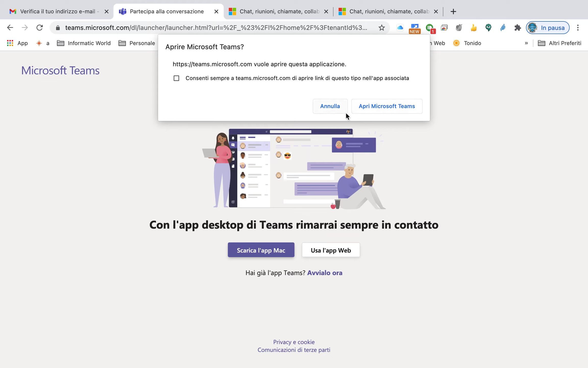Open the Informatic World bookmark folder
Screen dimensions: 588x368
(84, 43)
